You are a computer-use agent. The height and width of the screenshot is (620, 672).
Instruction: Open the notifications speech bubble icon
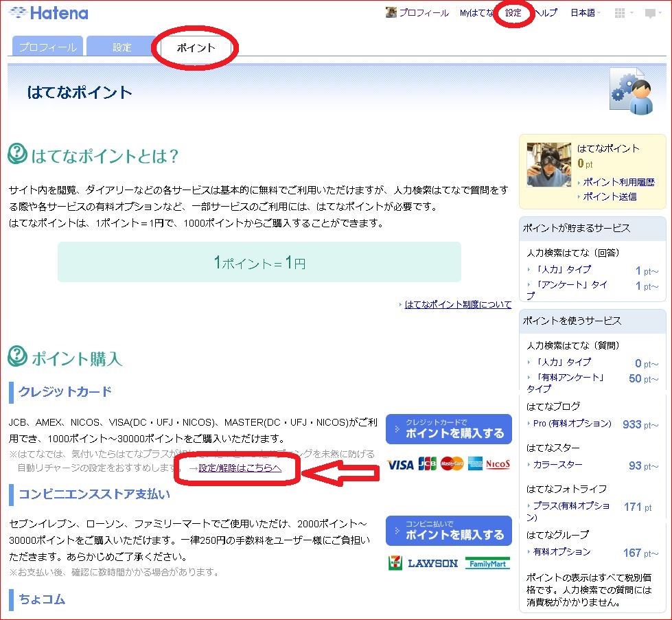[650, 13]
